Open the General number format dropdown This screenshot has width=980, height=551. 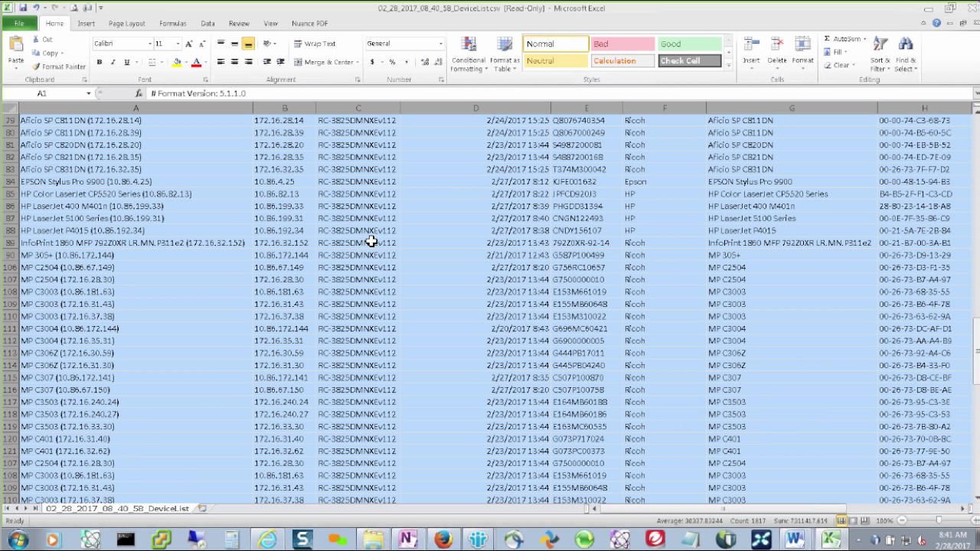440,44
